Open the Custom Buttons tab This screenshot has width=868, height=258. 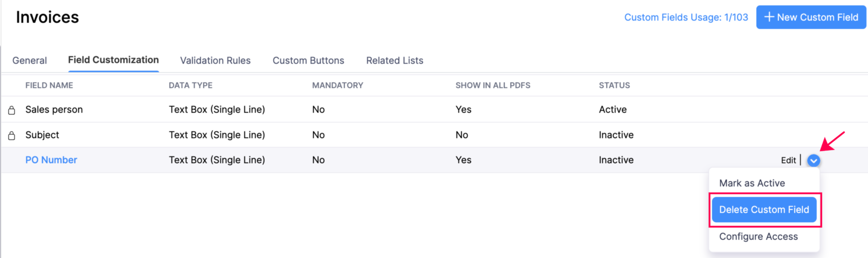click(x=308, y=60)
